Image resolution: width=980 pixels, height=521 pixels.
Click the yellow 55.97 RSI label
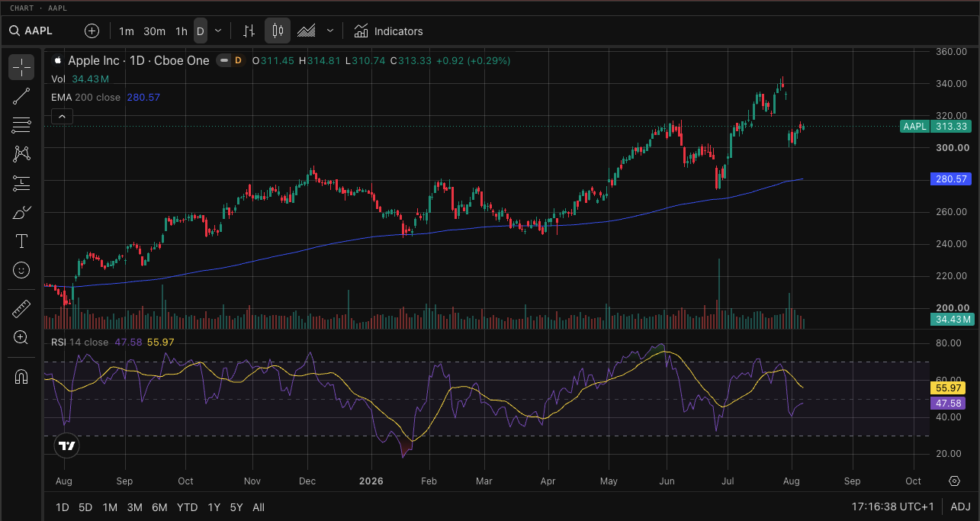[949, 388]
